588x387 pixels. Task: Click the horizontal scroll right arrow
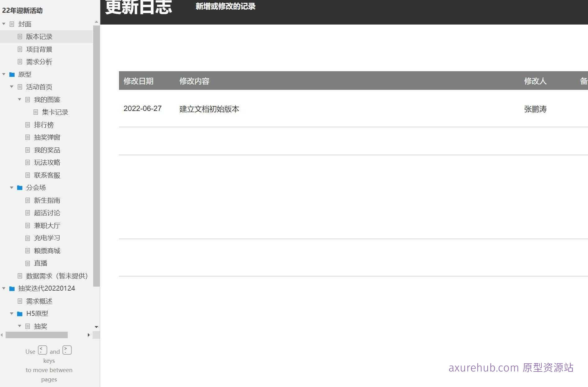click(x=89, y=335)
